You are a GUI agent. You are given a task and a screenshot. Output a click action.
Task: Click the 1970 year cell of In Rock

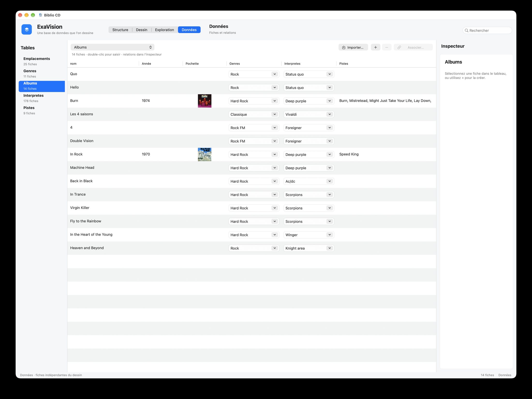click(146, 154)
